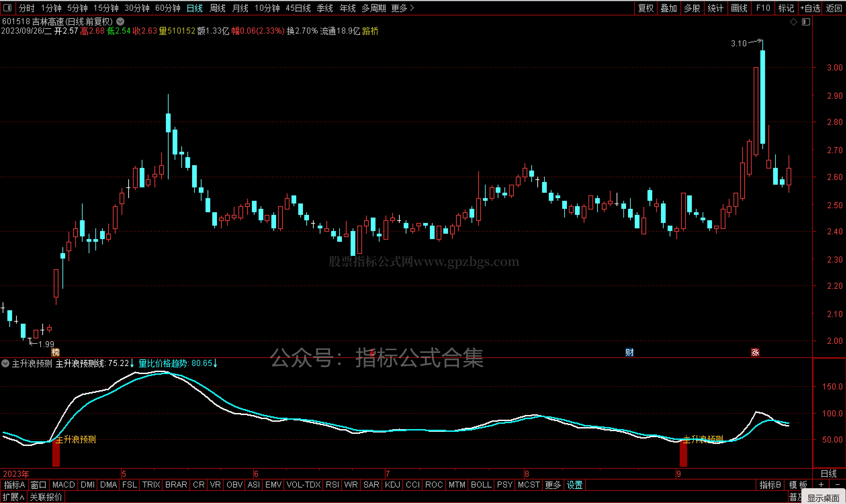Select the MACD indicator
The width and height of the screenshot is (846, 504).
point(63,485)
